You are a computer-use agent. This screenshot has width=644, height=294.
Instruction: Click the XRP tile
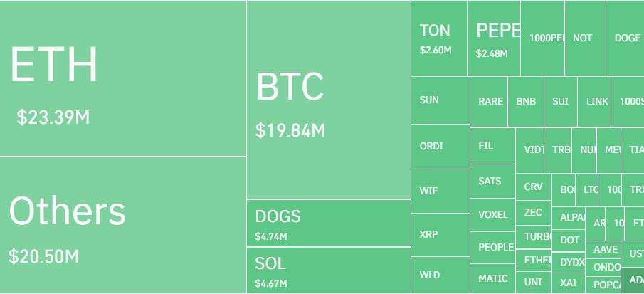(440, 235)
